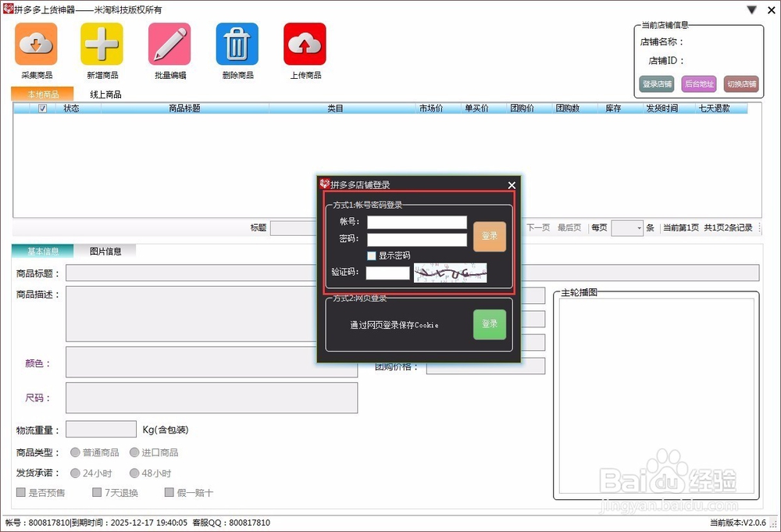Click the 状态 column header
This screenshot has width=781, height=532.
tap(71, 108)
